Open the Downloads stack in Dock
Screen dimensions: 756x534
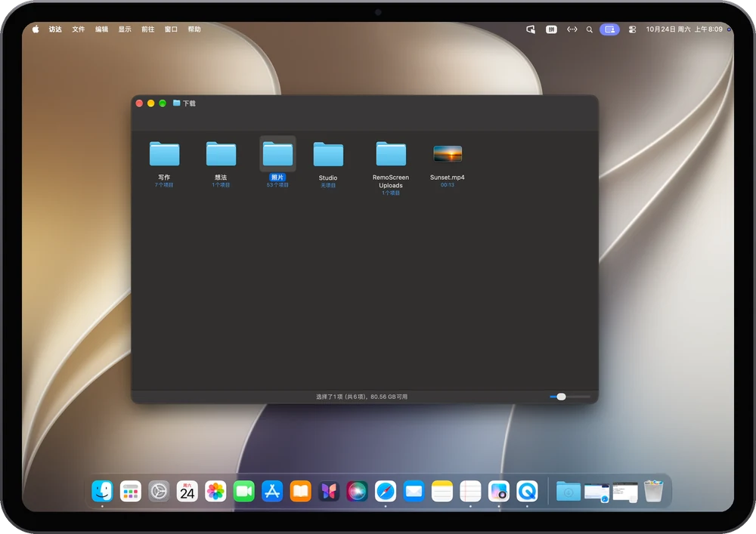pyautogui.click(x=569, y=491)
